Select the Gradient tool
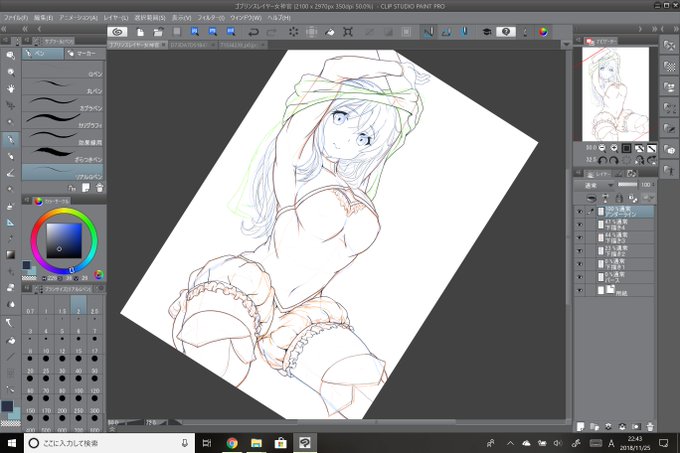The width and height of the screenshot is (680, 453). [10, 255]
